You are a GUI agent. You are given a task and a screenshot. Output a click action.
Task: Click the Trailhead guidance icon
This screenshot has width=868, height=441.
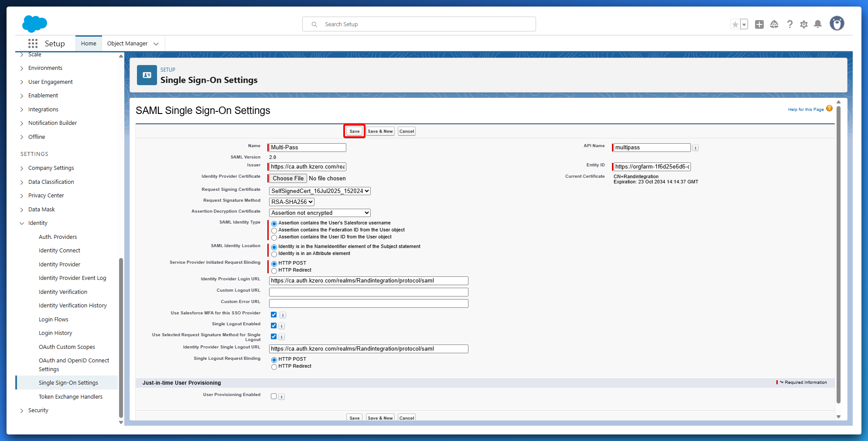coord(774,24)
